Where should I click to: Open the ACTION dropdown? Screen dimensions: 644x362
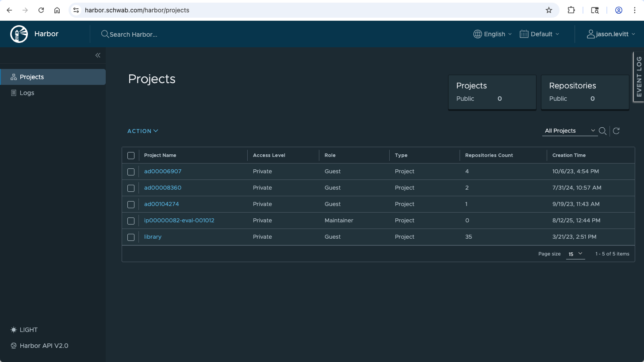click(142, 131)
